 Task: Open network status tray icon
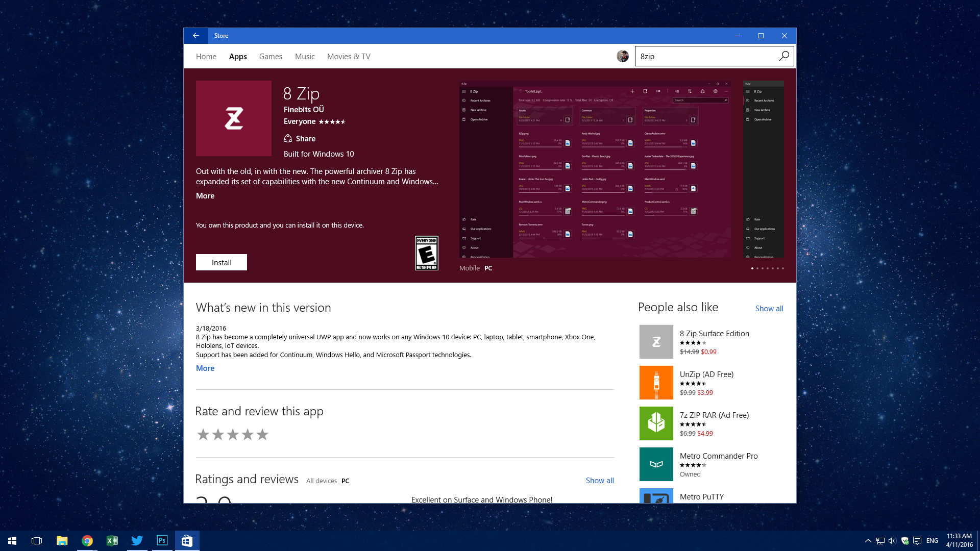coord(880,541)
